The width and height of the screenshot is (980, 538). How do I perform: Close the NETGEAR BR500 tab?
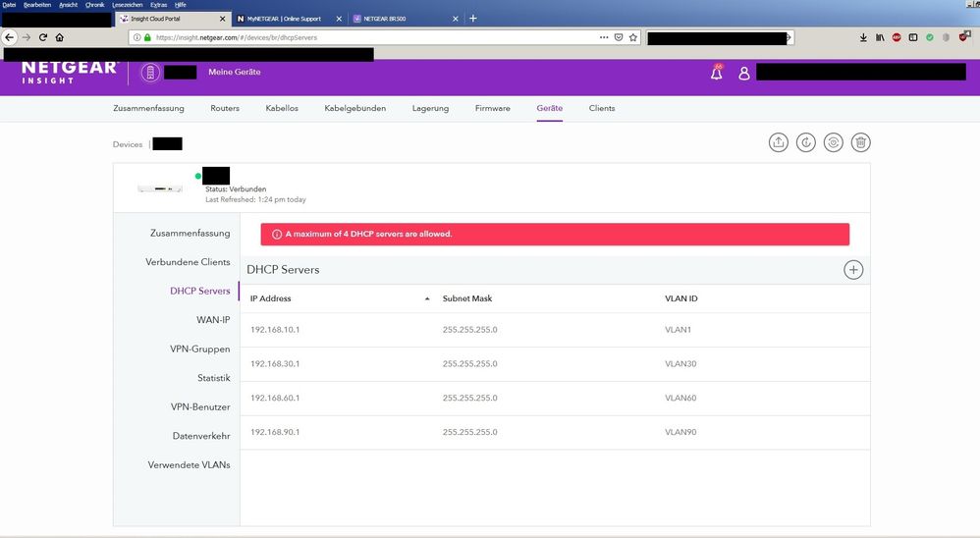455,19
